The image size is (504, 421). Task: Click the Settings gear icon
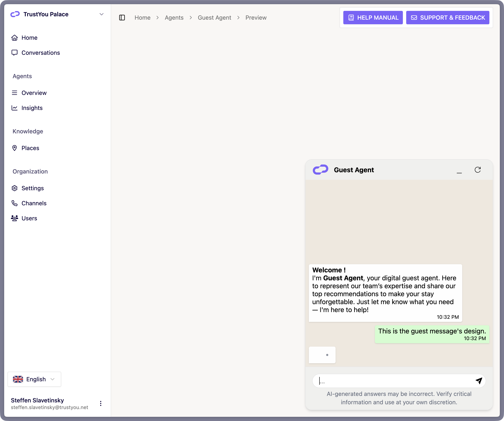[15, 188]
